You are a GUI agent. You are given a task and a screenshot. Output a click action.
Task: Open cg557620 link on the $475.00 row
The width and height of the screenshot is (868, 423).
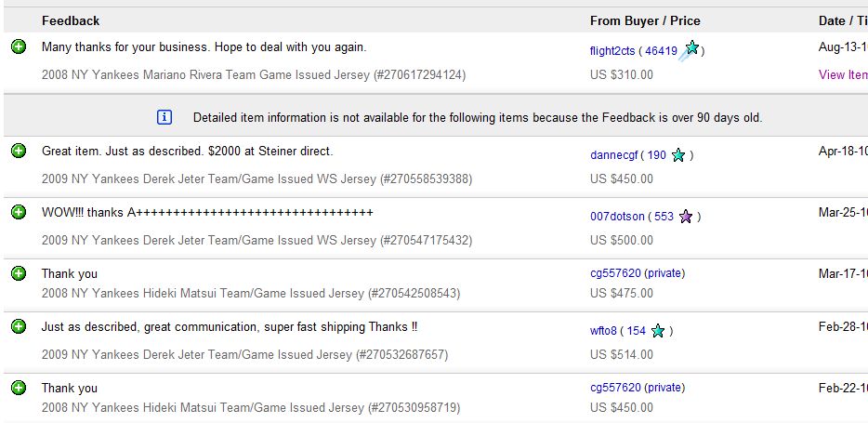pos(615,273)
